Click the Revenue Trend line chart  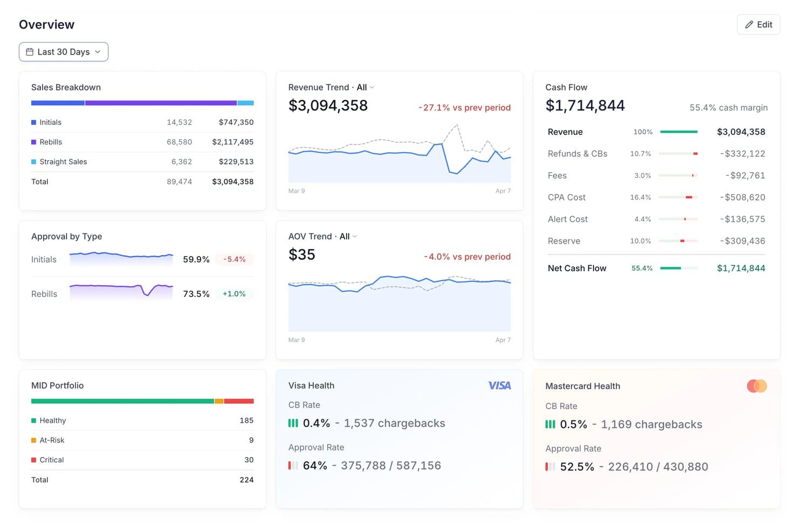[x=400, y=154]
